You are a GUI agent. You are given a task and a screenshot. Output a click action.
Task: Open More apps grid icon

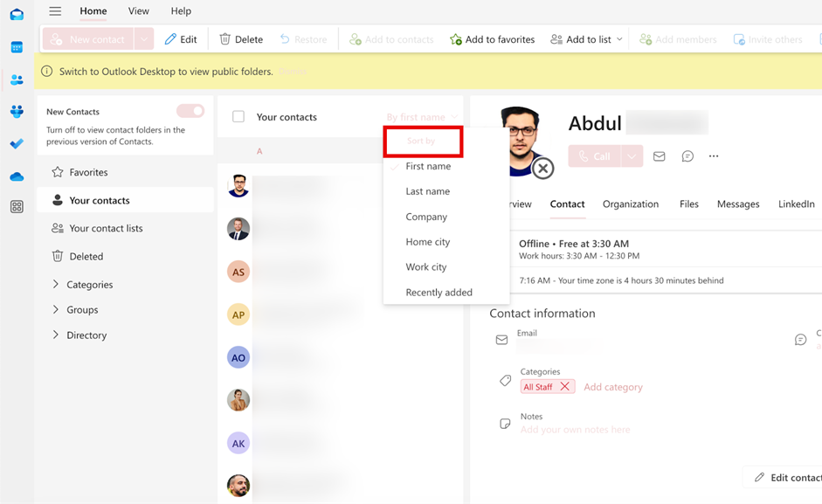click(17, 207)
